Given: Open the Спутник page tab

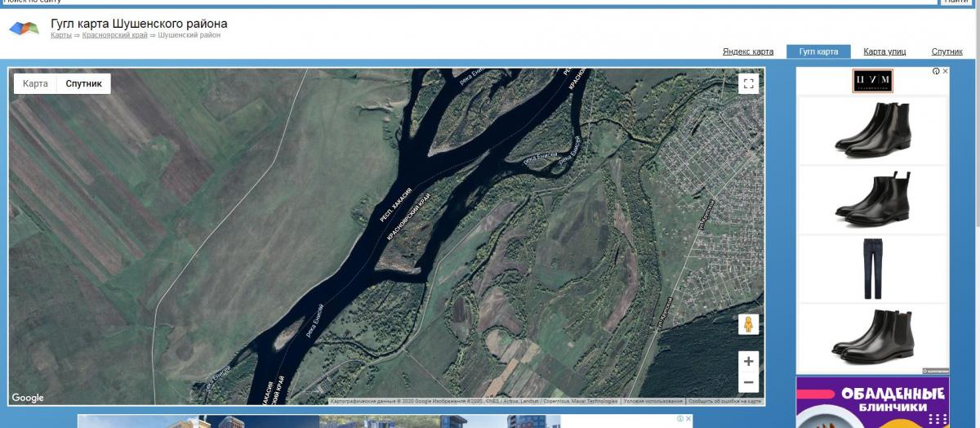Looking at the screenshot, I should click(x=947, y=51).
